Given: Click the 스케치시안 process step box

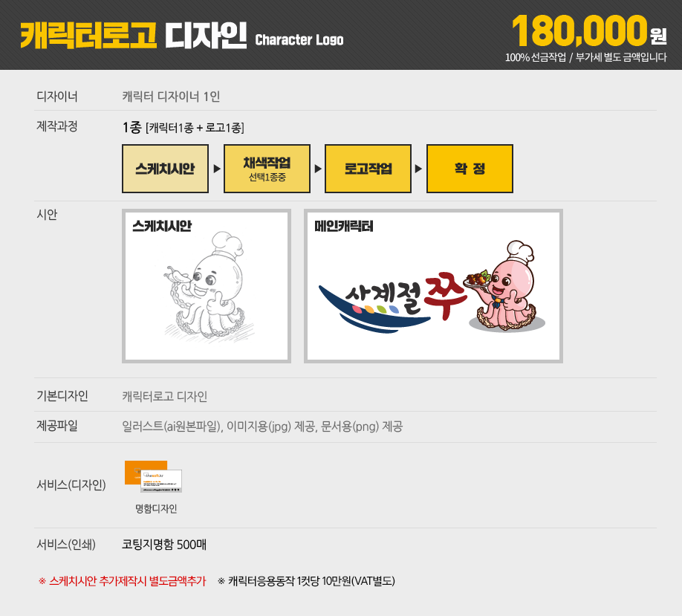Looking at the screenshot, I should pos(165,169).
